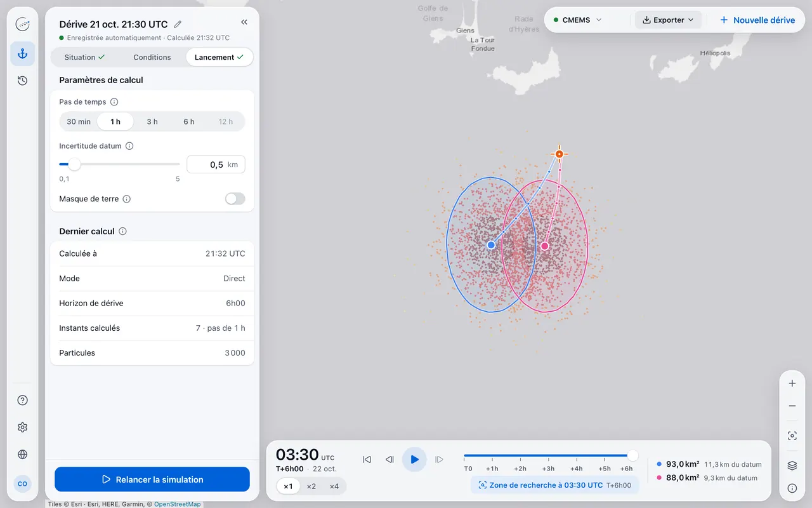This screenshot has width=812, height=508.
Task: Open help question mark icon
Action: tap(22, 400)
